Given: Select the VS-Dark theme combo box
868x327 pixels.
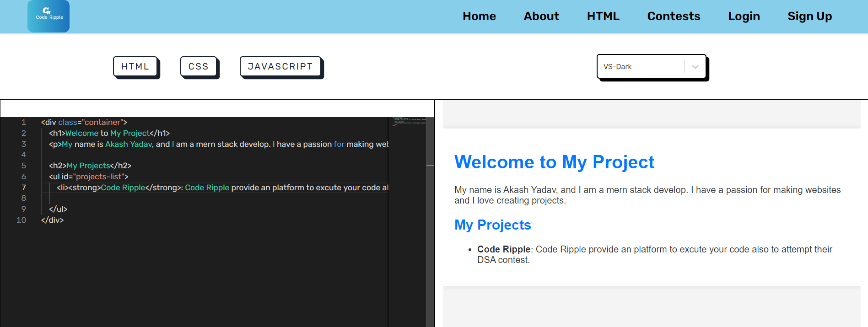Looking at the screenshot, I should (641, 67).
